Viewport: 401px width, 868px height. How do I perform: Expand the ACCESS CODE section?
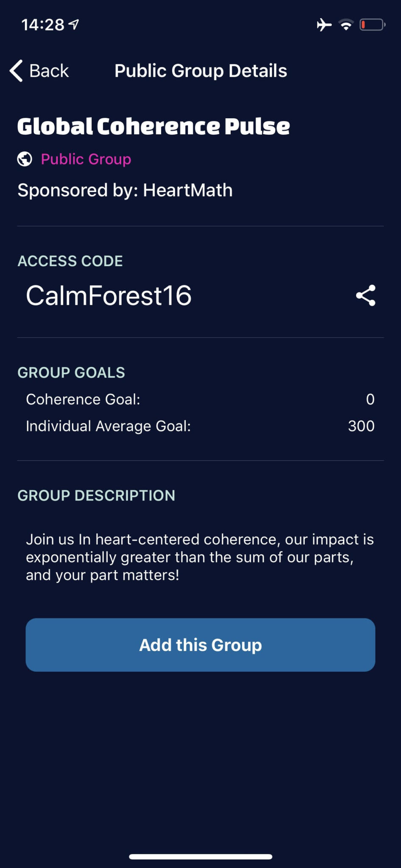[70, 261]
